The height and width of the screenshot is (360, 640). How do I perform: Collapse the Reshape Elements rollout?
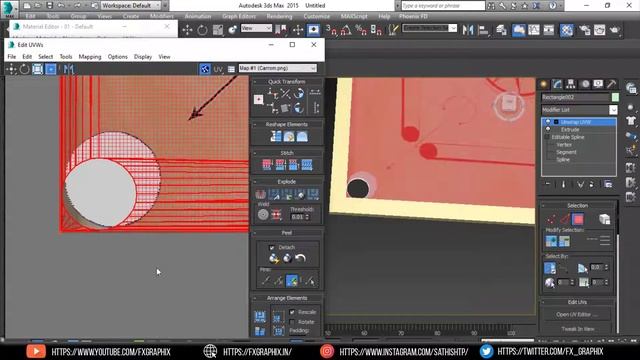click(287, 124)
